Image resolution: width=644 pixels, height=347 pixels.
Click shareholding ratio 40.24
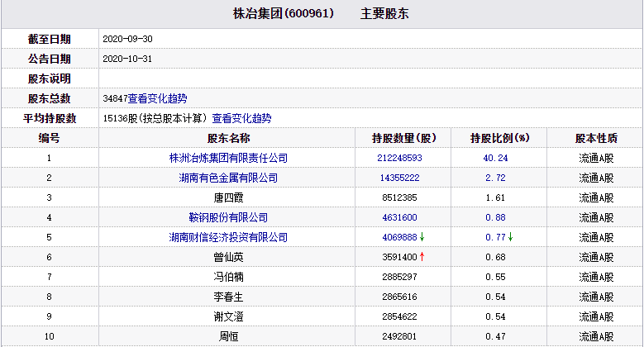click(495, 158)
